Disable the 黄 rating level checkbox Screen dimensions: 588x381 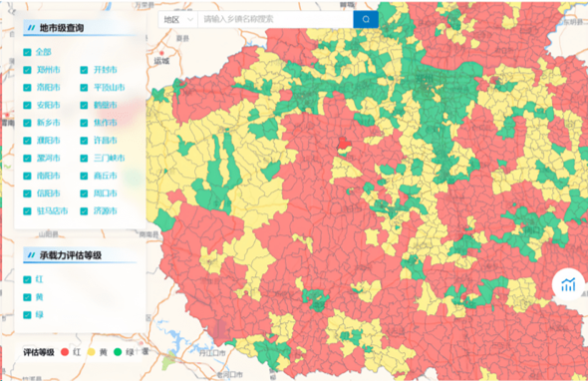pos(27,297)
